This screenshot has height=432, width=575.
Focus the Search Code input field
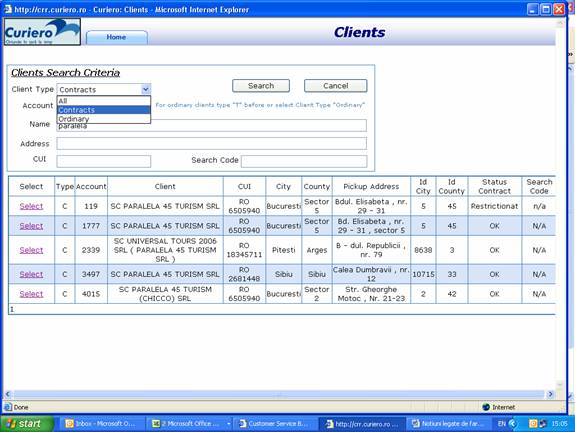[x=304, y=161]
